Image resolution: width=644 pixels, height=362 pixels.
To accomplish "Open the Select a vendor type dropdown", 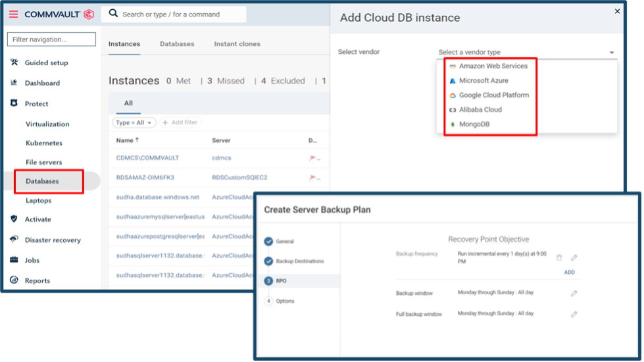I will 526,52.
